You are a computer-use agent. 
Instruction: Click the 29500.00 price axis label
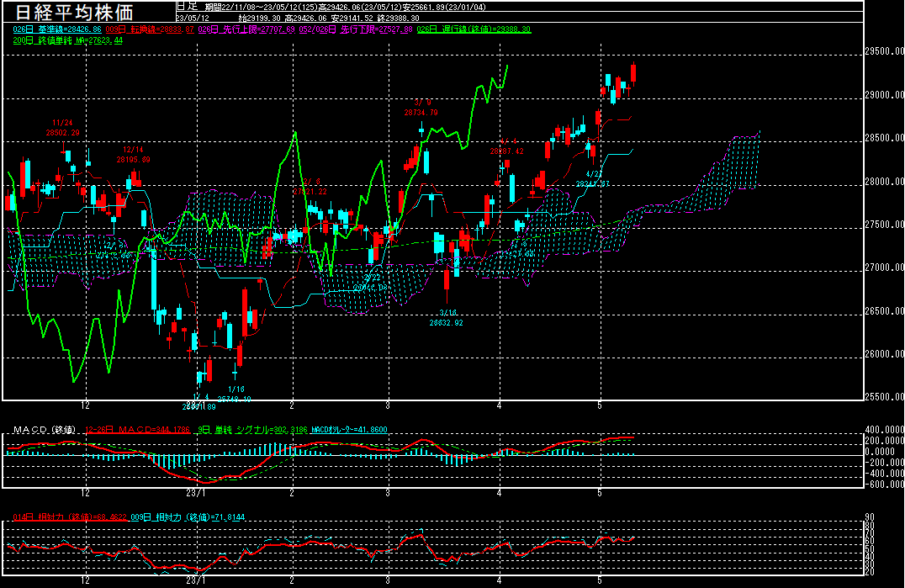[884, 51]
